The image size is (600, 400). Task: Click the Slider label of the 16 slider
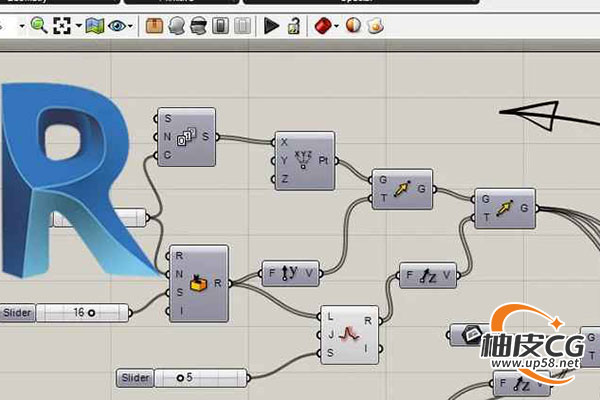17,313
